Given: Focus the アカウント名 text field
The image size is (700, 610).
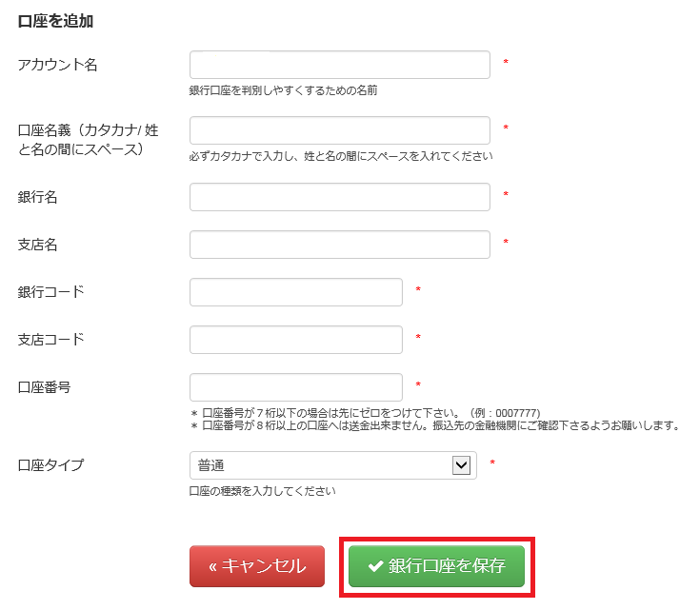Looking at the screenshot, I should click(x=339, y=65).
